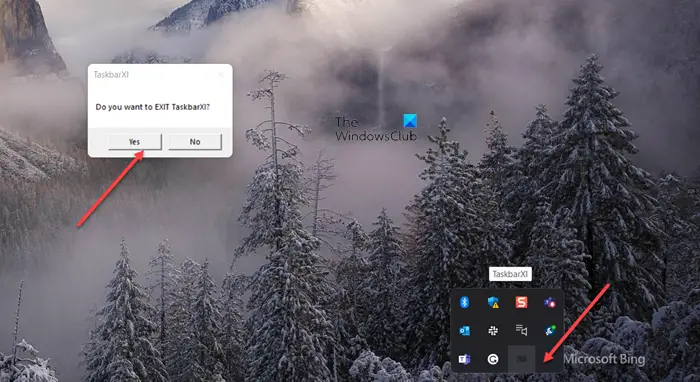Click empty tray slot beside TaskbarXI icon
The height and width of the screenshot is (382, 700).
coord(550,359)
